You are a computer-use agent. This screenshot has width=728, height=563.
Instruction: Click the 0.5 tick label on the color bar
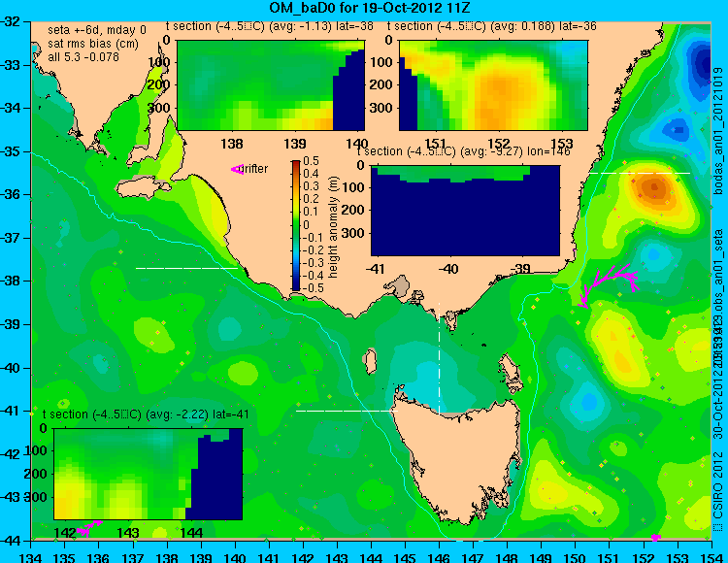pyautogui.click(x=311, y=161)
